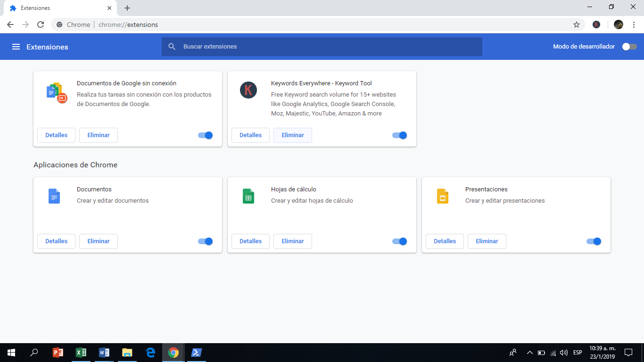Open the Windows Start menu
Image resolution: width=644 pixels, height=362 pixels.
point(11,353)
